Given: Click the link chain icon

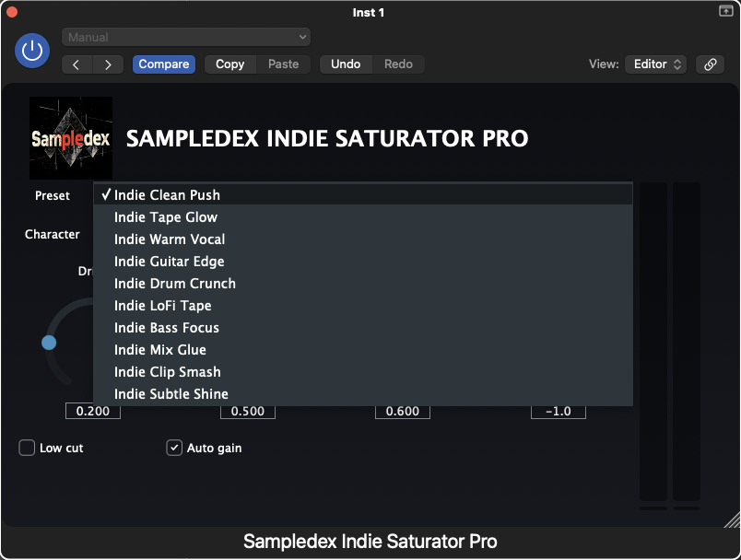Looking at the screenshot, I should tap(710, 65).
